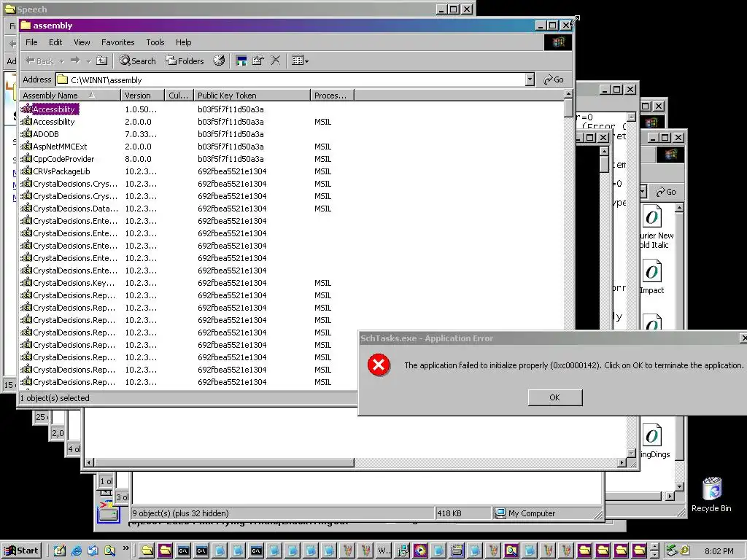Select the ADODB assembly icon

(x=27, y=134)
